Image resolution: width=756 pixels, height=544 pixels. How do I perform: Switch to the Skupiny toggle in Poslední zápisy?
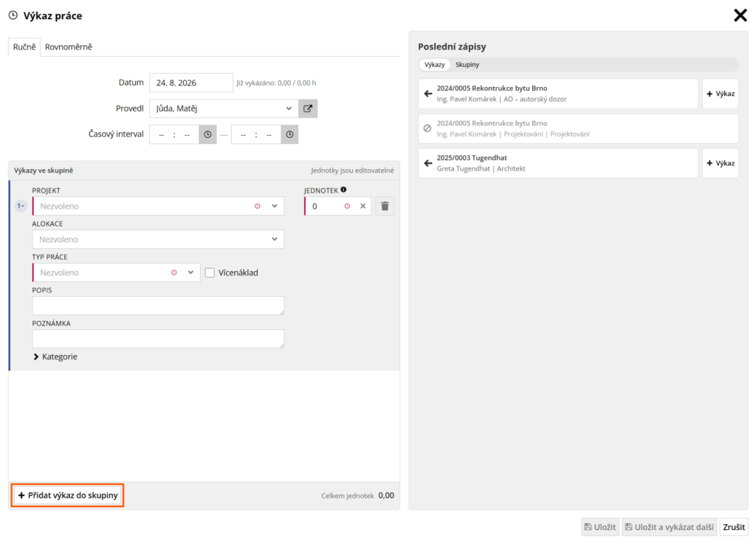coord(467,64)
